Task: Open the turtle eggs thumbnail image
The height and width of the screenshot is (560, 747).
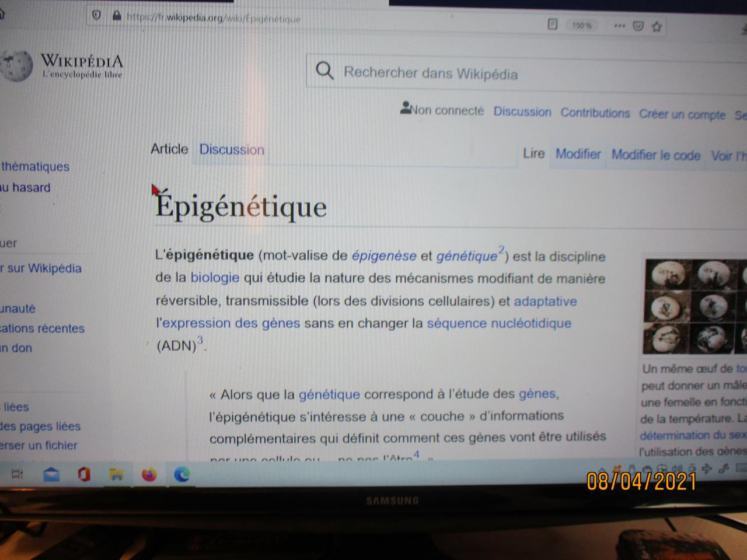Action: (x=696, y=306)
